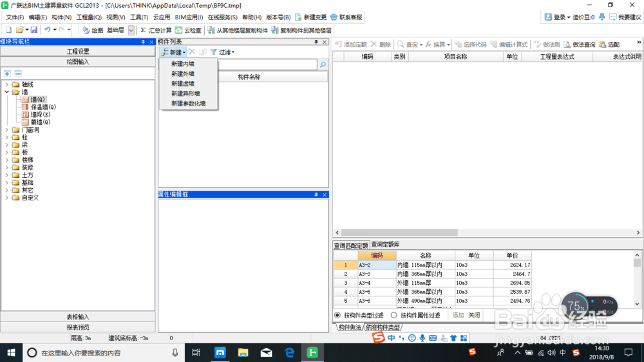Click the A3-4 code cell
The image size is (644, 362).
pos(377,283)
